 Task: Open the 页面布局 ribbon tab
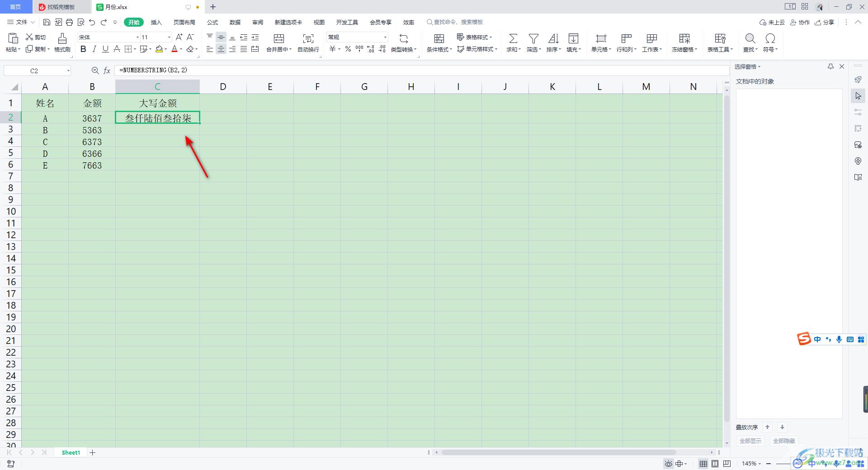click(184, 22)
